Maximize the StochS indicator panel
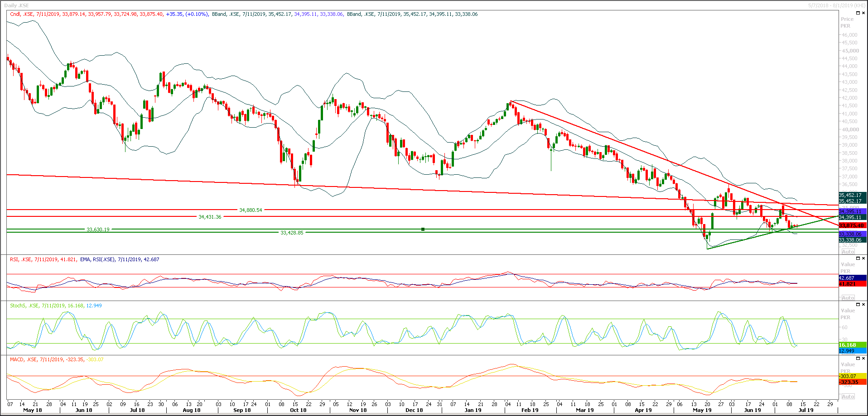868x416 pixels. pyautogui.click(x=858, y=304)
